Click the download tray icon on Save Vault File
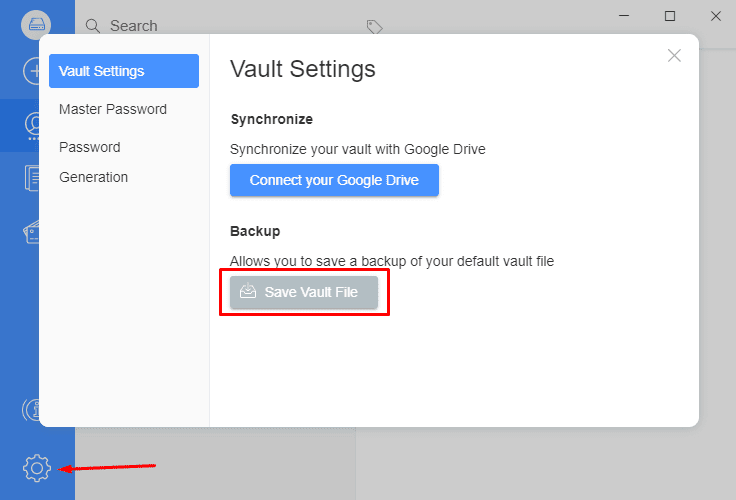 248,291
